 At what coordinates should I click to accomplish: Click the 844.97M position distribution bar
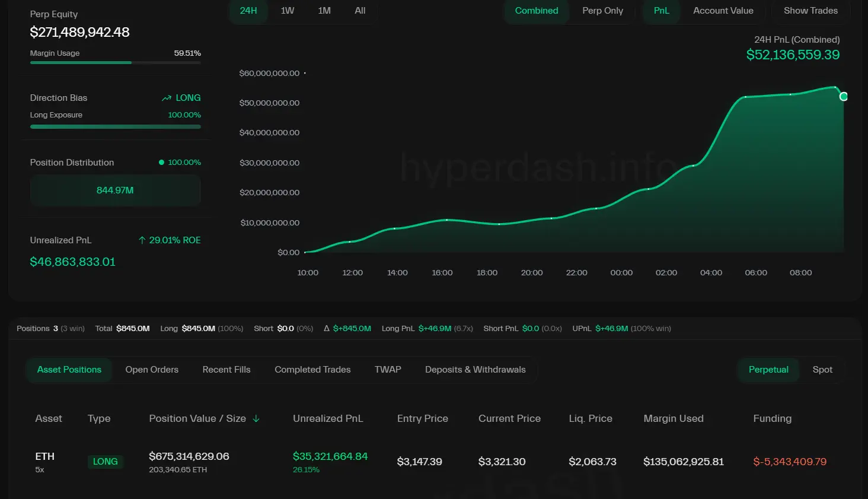(115, 190)
